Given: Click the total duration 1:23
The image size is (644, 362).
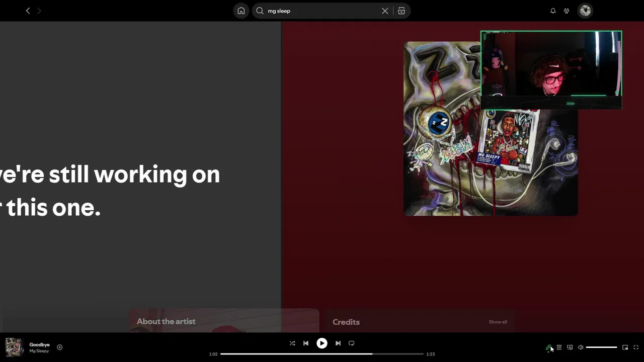Looking at the screenshot, I should [431, 354].
